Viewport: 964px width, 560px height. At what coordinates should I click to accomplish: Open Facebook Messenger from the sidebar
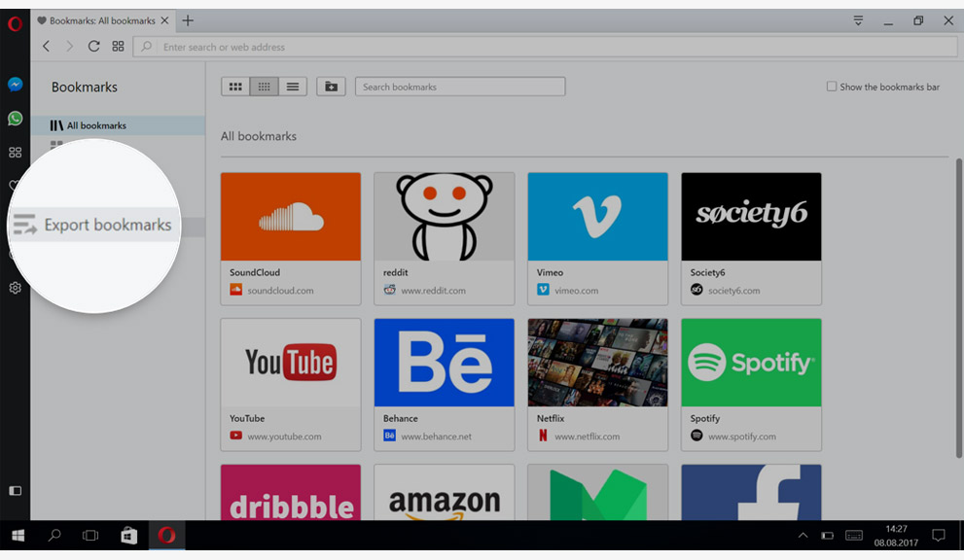[x=15, y=84]
